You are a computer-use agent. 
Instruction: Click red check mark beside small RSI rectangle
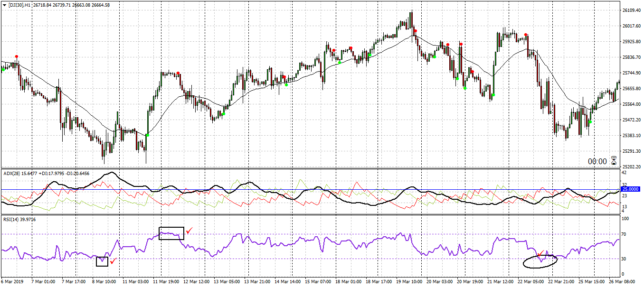point(113,261)
